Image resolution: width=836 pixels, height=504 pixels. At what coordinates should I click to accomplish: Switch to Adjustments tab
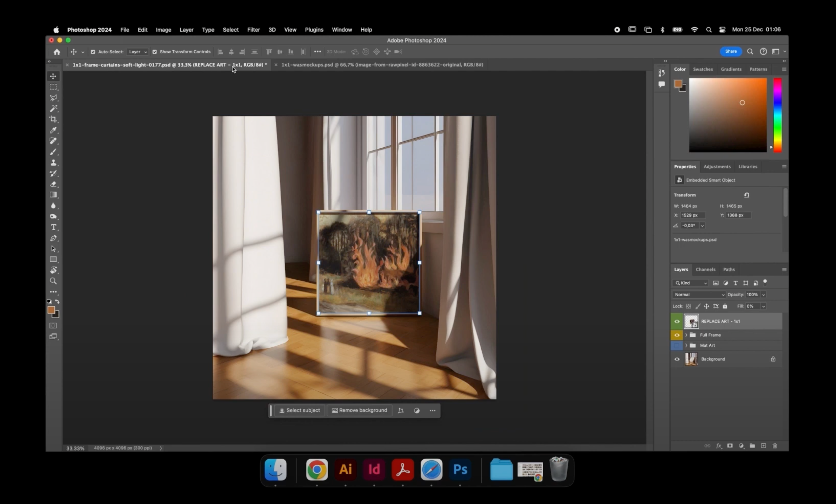[717, 167]
